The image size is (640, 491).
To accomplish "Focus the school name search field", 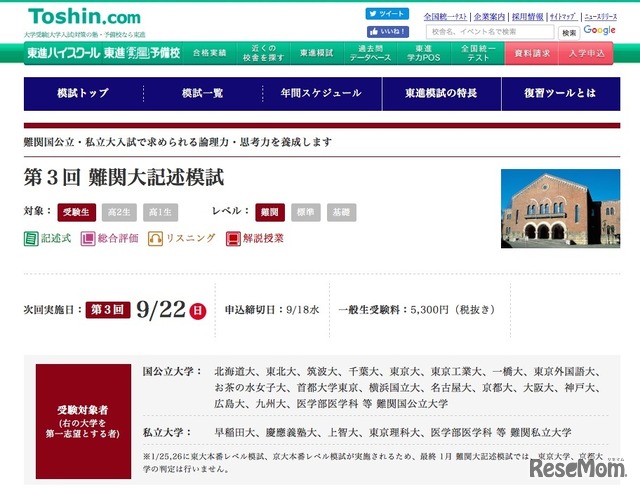I will point(490,32).
